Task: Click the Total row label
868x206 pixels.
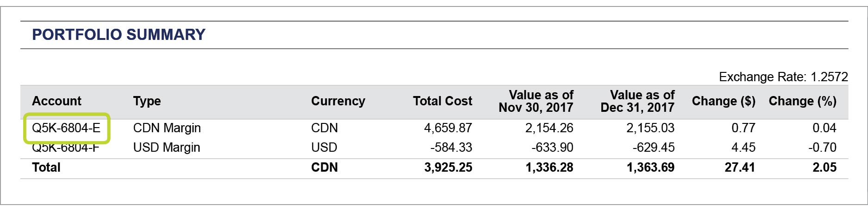Action: click(x=46, y=167)
